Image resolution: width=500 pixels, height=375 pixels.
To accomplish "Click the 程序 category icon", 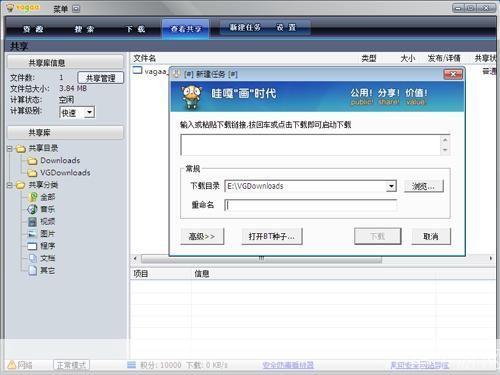I will point(32,246).
